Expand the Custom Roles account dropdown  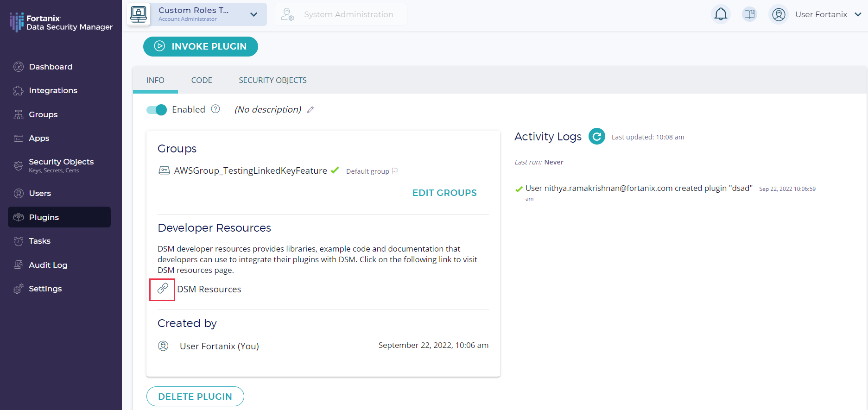[x=253, y=14]
